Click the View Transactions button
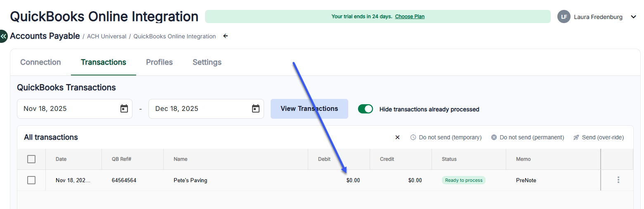The width and height of the screenshot is (644, 209). click(309, 109)
